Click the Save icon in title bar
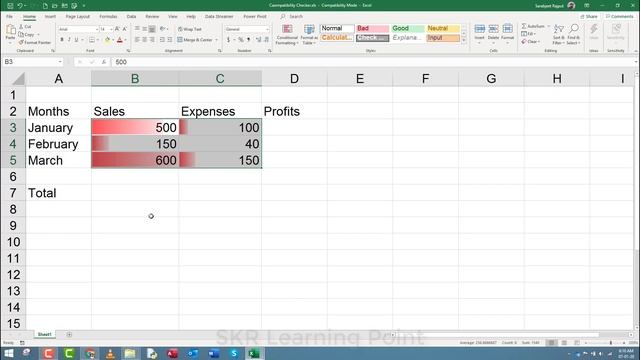Image resolution: width=640 pixels, height=360 pixels. tap(10, 6)
